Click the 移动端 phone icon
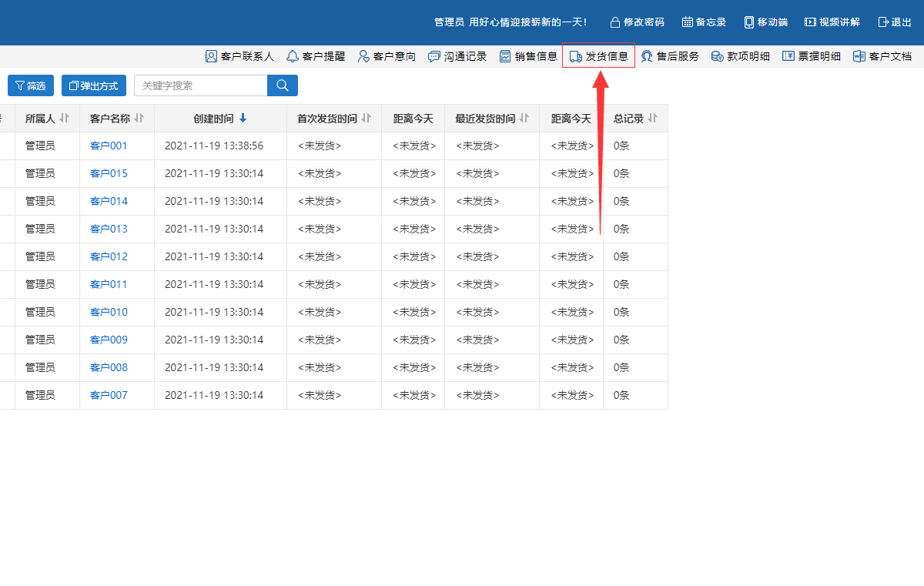Screen dimensions: 924x586 click(x=749, y=22)
